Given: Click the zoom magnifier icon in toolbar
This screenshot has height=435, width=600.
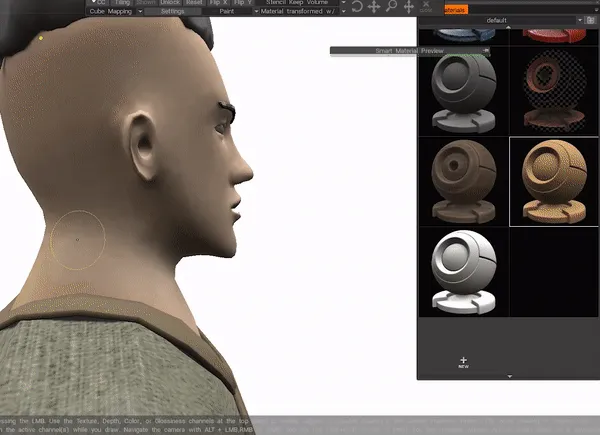Looking at the screenshot, I should pos(391,7).
